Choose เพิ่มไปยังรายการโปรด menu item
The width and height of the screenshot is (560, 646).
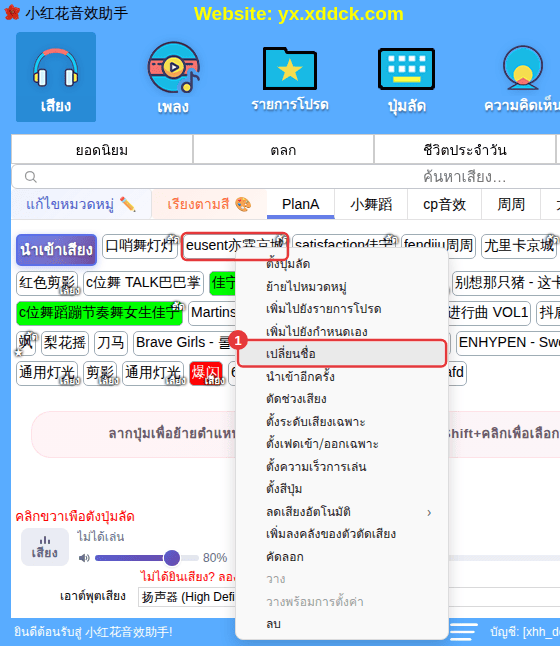(x=342, y=309)
